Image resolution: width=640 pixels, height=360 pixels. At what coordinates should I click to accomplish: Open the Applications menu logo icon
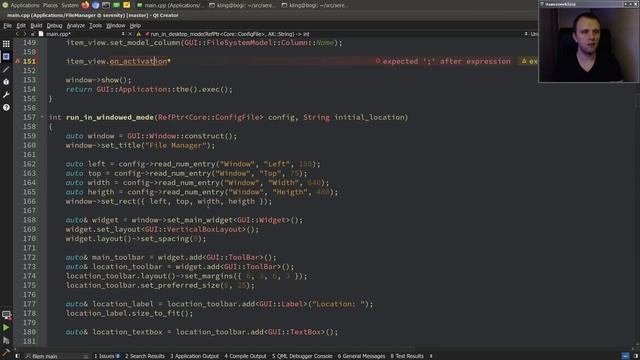5,5
